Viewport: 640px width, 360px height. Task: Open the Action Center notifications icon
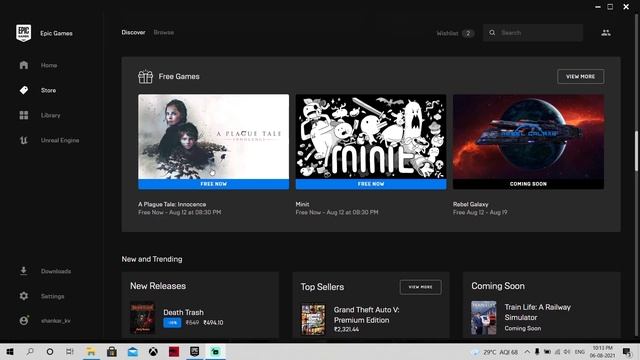coord(627,352)
